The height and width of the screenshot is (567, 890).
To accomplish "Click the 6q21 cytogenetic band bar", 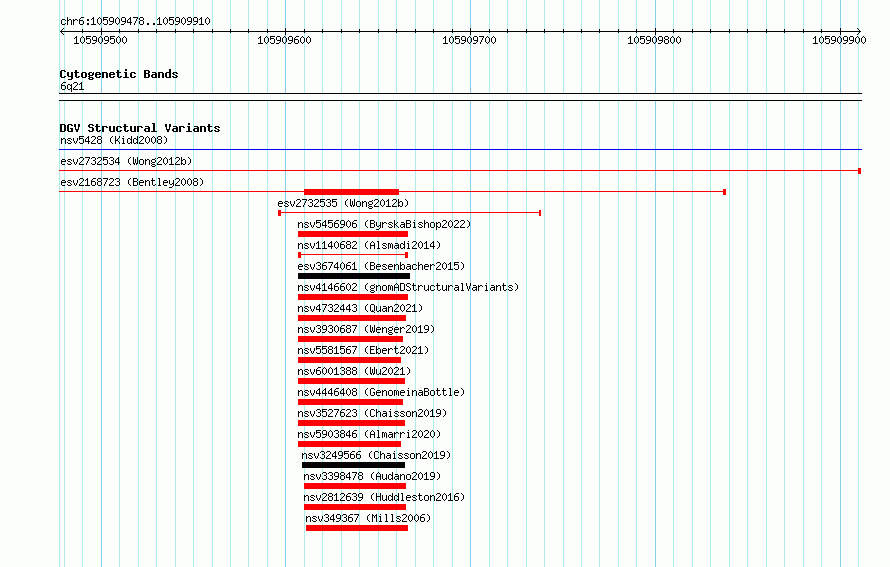I will tap(460, 97).
